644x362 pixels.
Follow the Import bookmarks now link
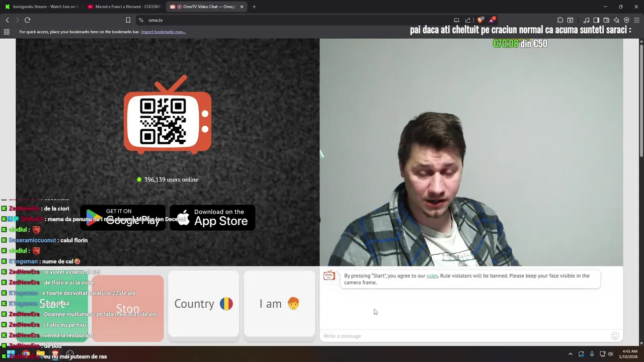163,32
